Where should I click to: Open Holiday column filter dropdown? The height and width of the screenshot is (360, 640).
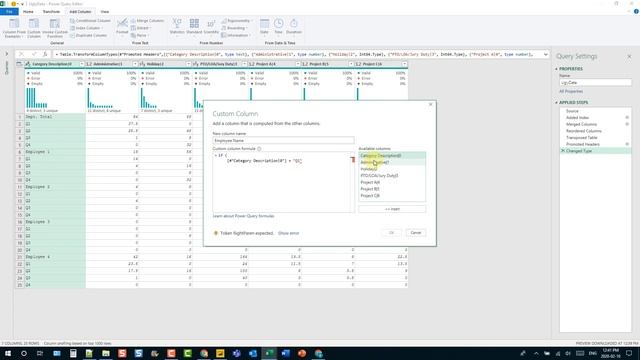tap(188, 64)
